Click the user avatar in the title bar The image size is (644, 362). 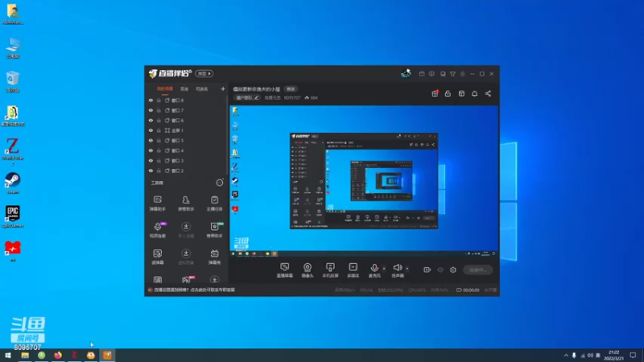point(406,73)
